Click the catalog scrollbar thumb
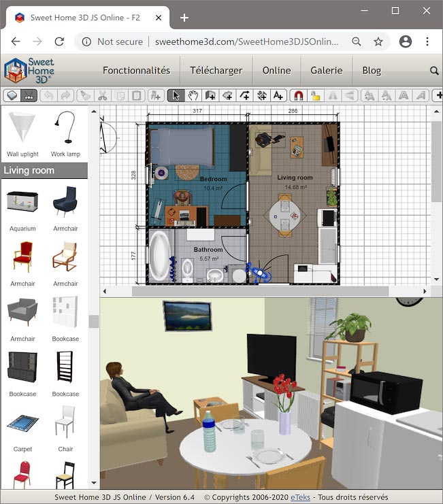 [94, 322]
